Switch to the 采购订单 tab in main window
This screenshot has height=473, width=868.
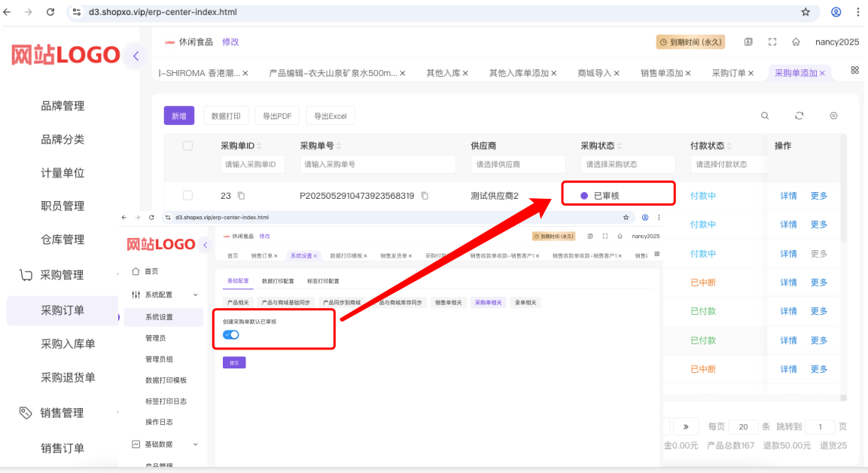click(729, 73)
